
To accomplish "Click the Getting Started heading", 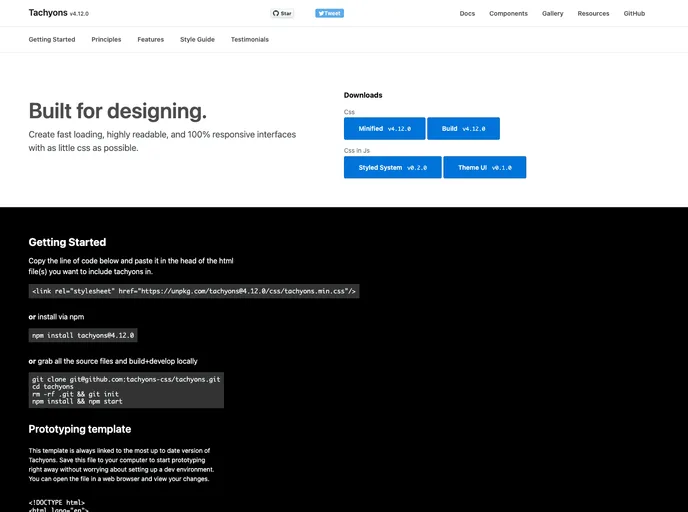I will [x=67, y=242].
